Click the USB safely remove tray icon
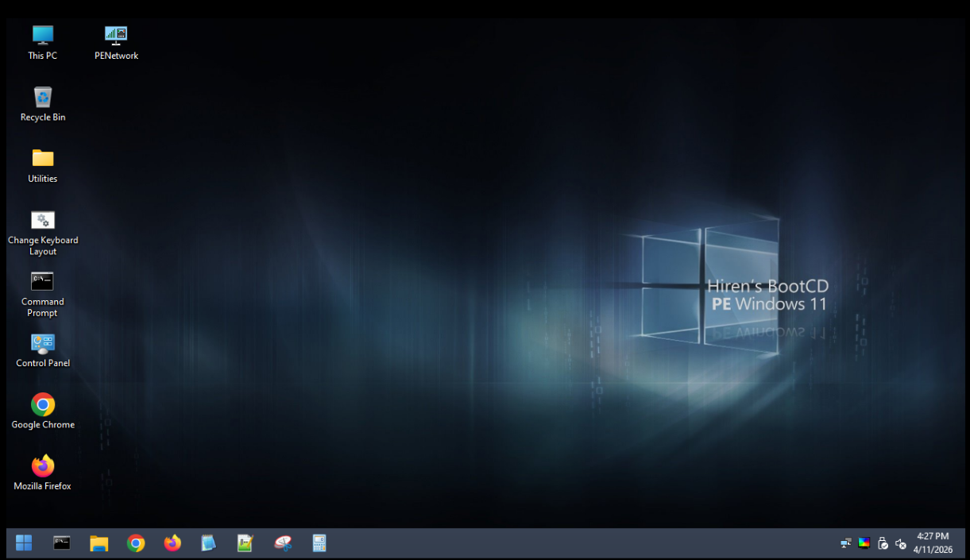 883,543
